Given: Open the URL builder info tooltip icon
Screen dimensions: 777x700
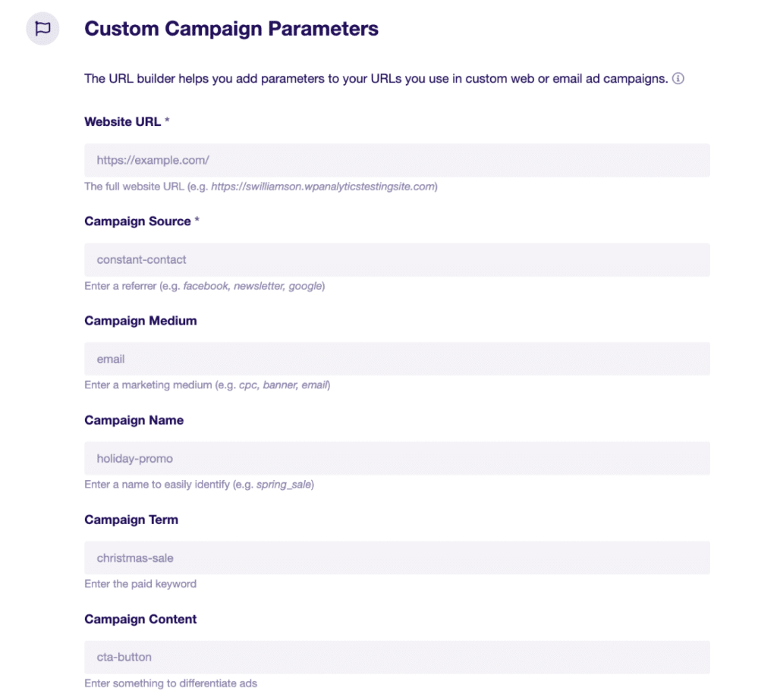Looking at the screenshot, I should (x=678, y=78).
